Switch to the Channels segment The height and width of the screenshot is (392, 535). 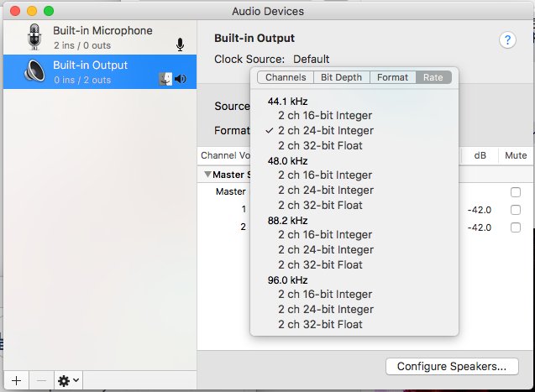coord(286,77)
